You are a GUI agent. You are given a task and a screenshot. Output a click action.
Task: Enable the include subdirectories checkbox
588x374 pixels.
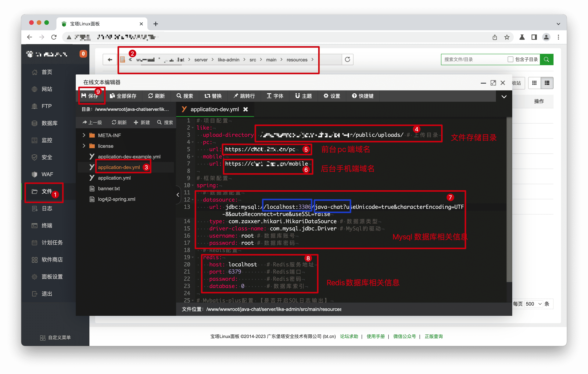pos(510,59)
